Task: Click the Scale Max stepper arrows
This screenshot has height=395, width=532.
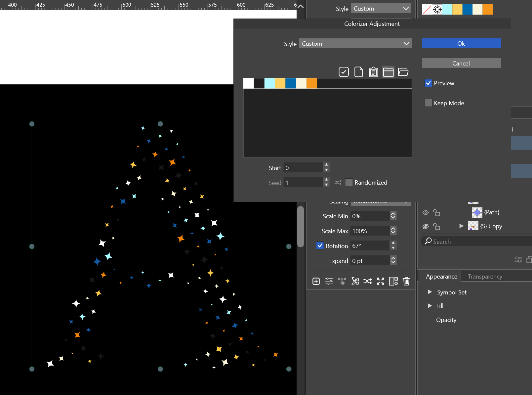Action: [393, 231]
